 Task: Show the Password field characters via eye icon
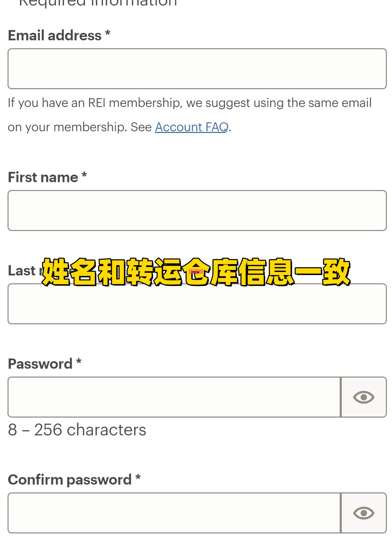click(364, 397)
